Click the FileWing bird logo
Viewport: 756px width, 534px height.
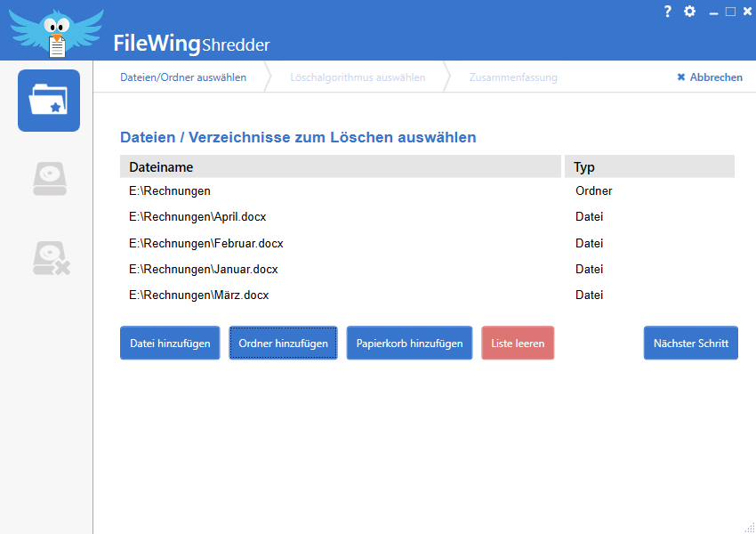[x=57, y=32]
